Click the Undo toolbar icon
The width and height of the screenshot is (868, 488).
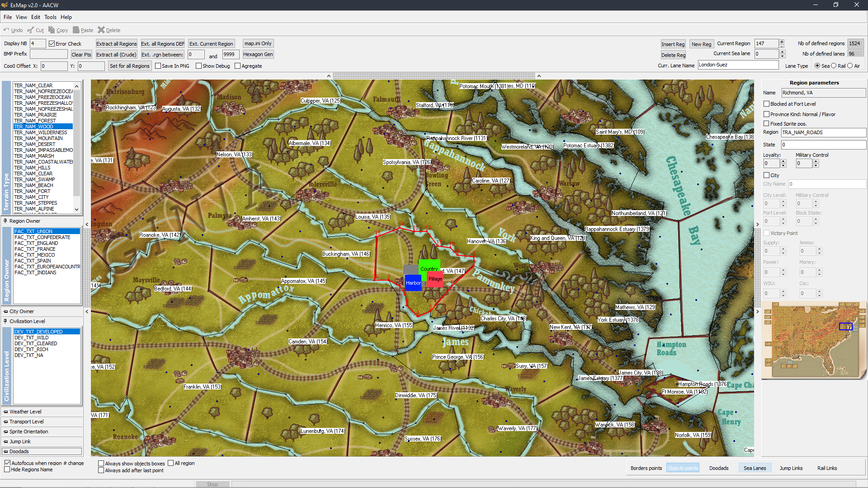(6, 30)
